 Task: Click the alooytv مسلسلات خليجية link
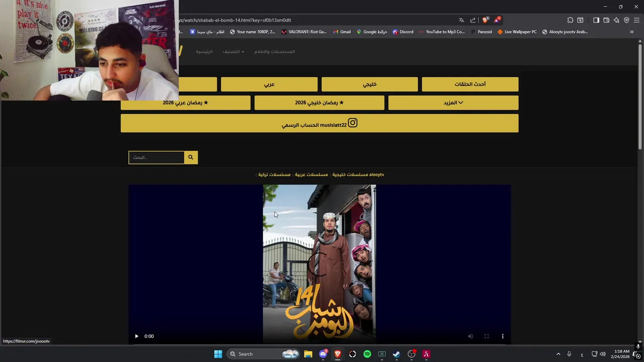pos(358,174)
